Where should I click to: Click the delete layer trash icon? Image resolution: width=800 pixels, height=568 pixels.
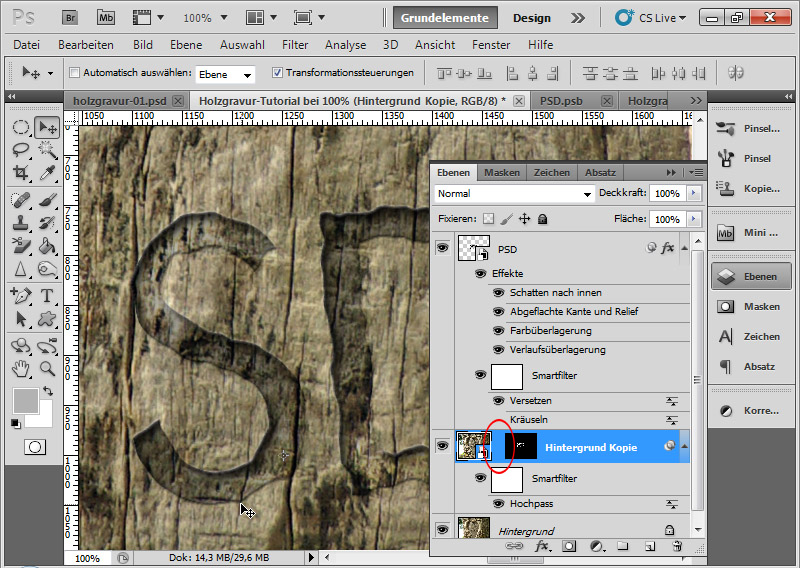[677, 546]
